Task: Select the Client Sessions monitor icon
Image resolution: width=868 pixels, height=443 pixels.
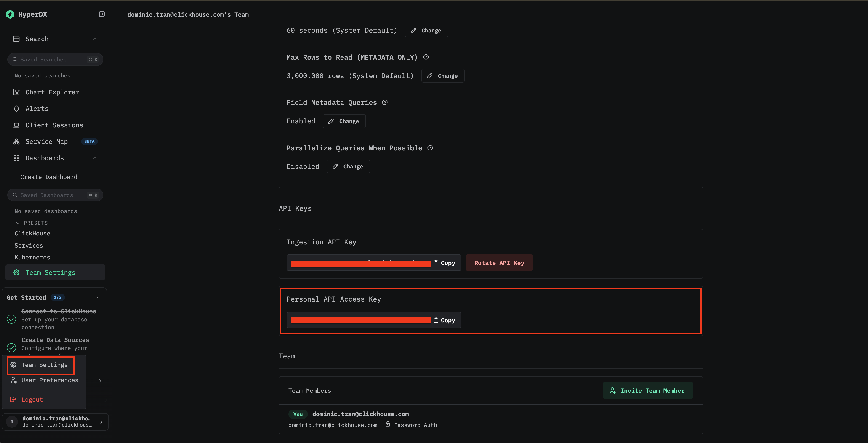Action: pyautogui.click(x=16, y=125)
